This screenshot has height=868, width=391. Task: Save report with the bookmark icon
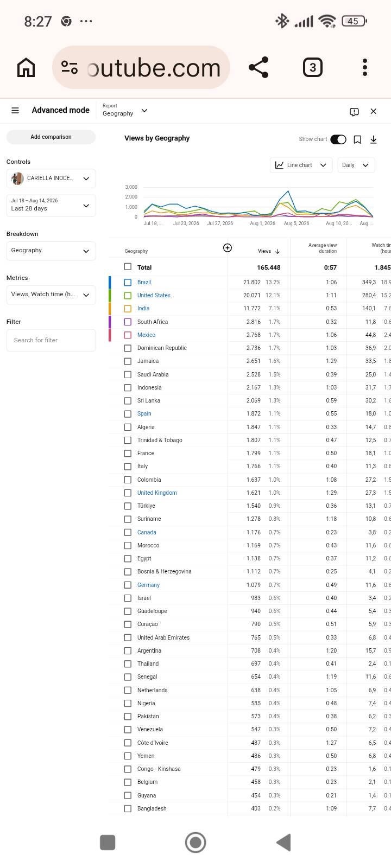(357, 140)
